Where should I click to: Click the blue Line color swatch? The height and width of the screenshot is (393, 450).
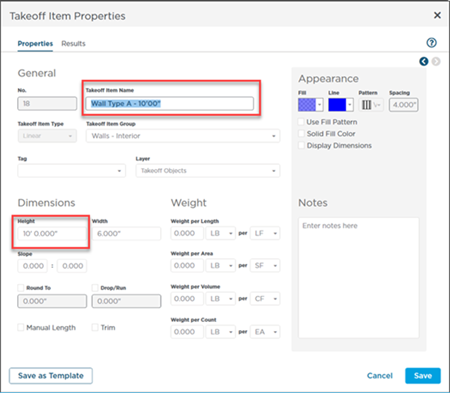337,105
